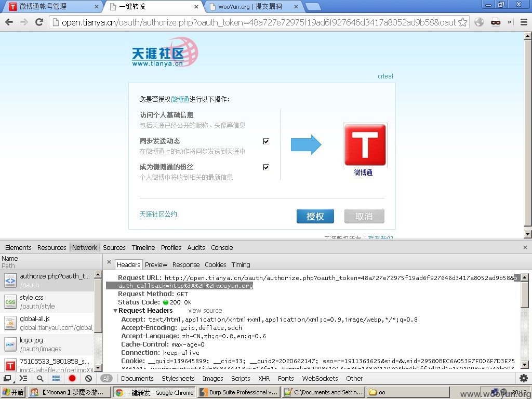Undock DevTools with the dock icon

pos(7,378)
